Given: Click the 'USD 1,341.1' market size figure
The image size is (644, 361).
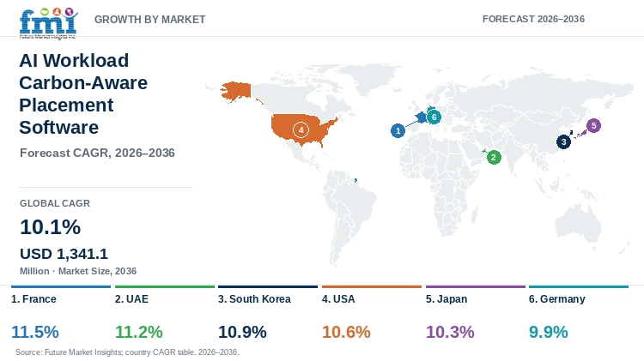Looking at the screenshot, I should tap(64, 254).
